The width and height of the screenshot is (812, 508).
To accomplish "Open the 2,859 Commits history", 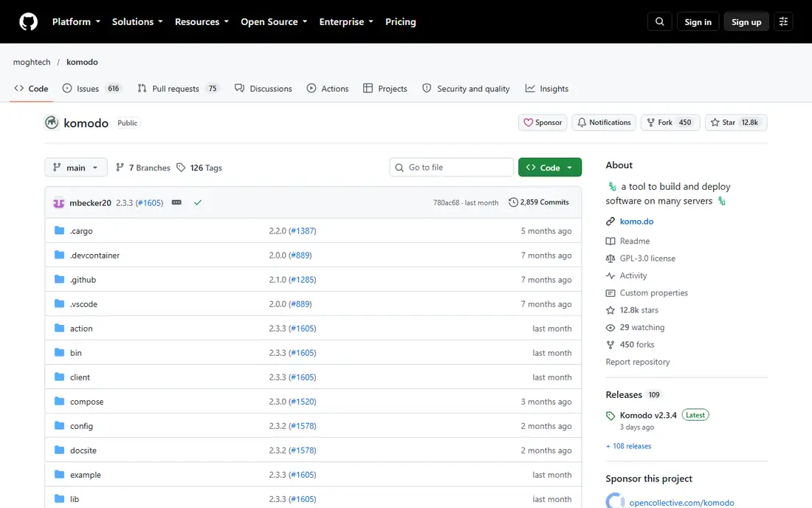I will [539, 202].
